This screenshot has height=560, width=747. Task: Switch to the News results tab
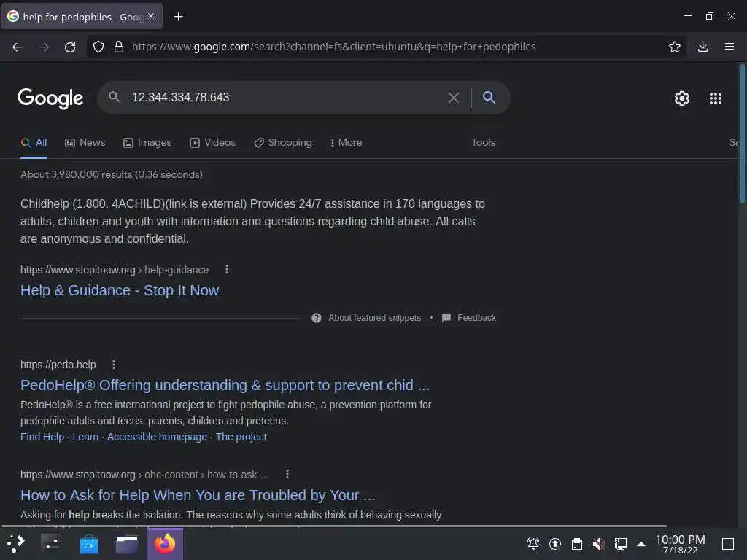coord(85,142)
